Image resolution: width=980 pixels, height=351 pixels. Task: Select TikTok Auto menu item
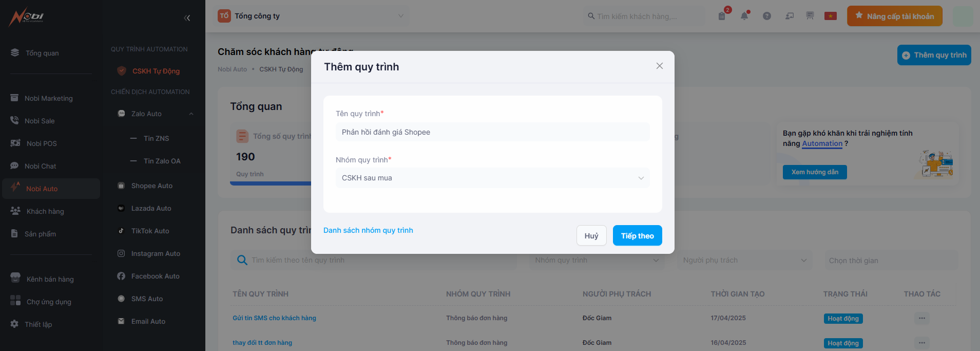[150, 231]
